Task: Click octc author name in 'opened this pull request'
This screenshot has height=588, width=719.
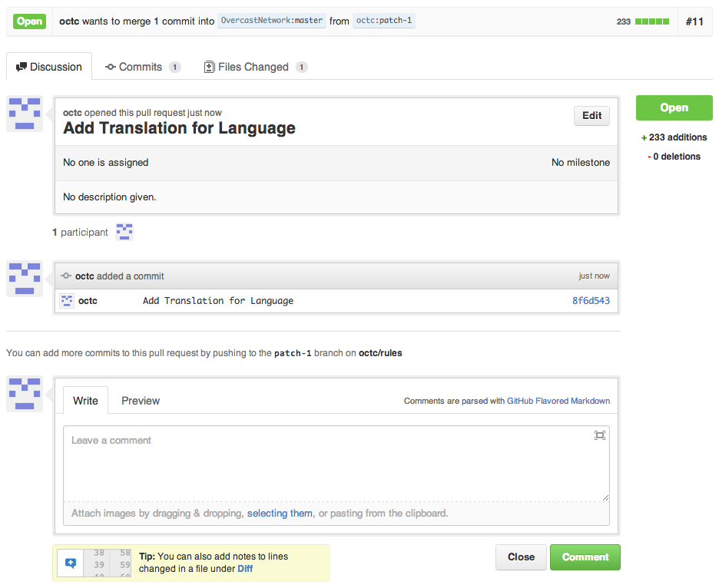Action: 72,113
